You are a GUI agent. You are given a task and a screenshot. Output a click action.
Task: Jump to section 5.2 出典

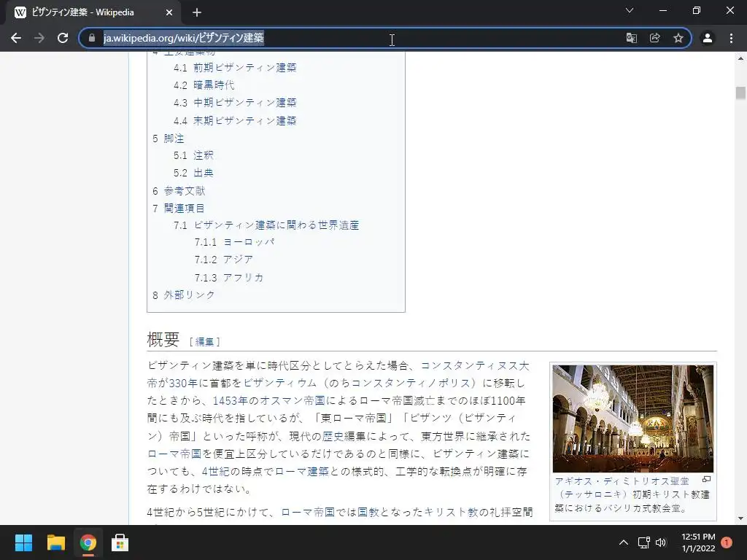coord(193,173)
